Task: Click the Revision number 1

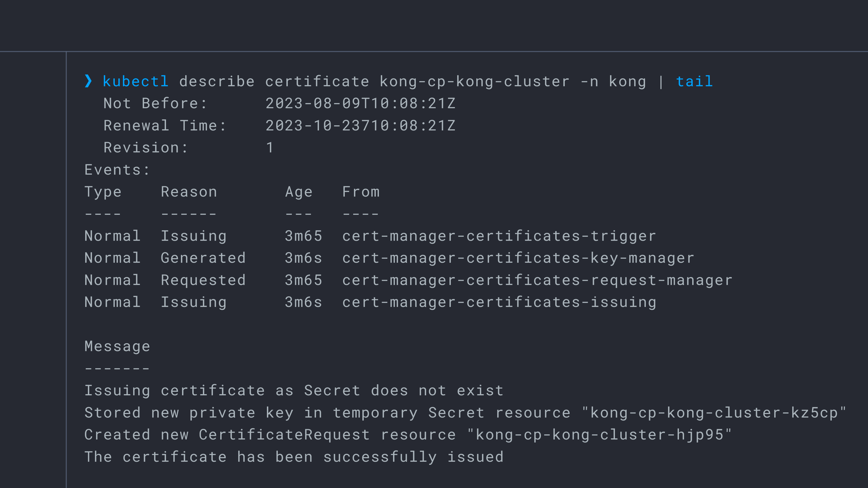Action: tap(270, 147)
